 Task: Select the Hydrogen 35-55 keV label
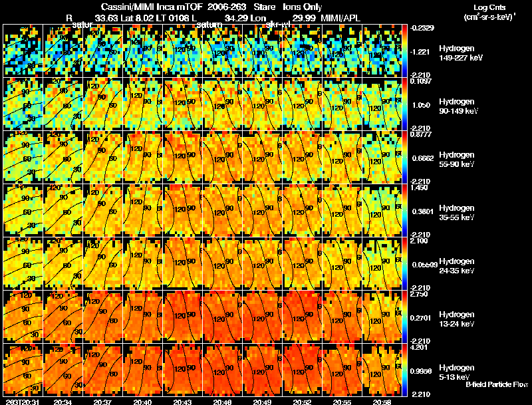coord(457,213)
